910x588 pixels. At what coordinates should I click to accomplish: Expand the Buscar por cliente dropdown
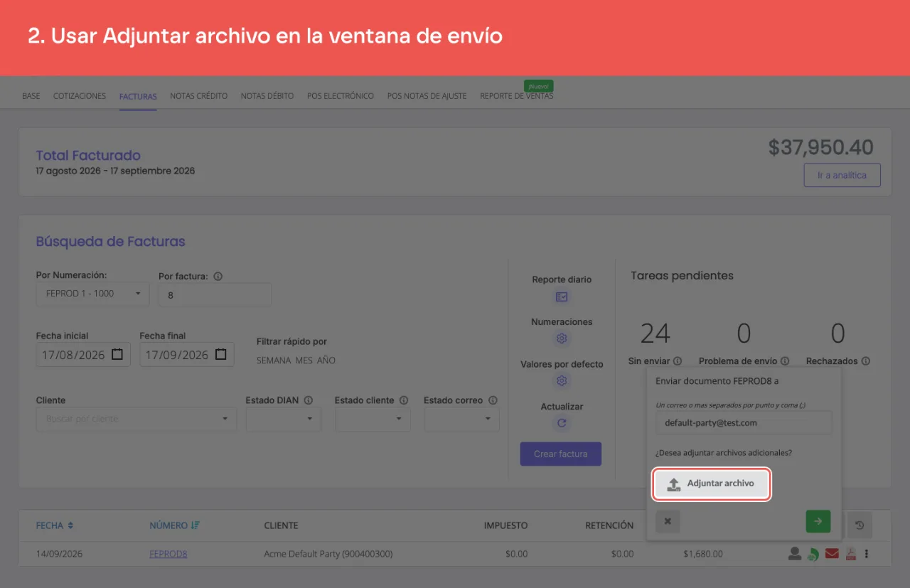click(136, 419)
